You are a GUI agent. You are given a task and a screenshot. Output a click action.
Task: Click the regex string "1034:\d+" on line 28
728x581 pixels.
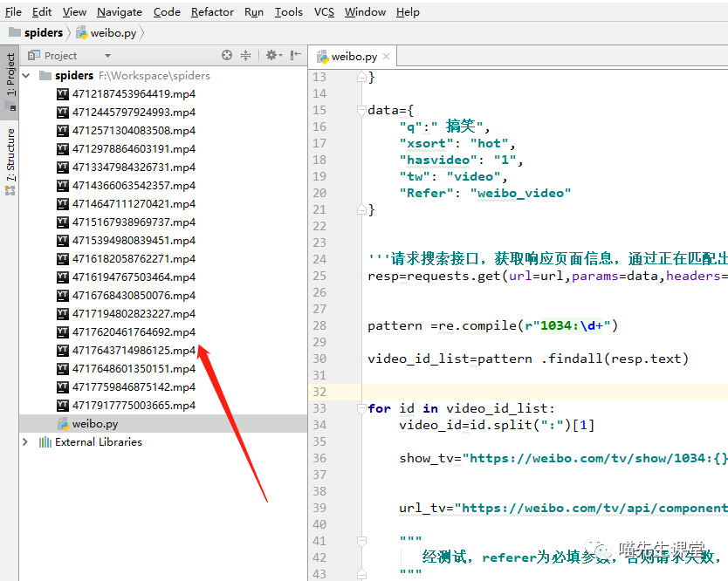click(572, 325)
